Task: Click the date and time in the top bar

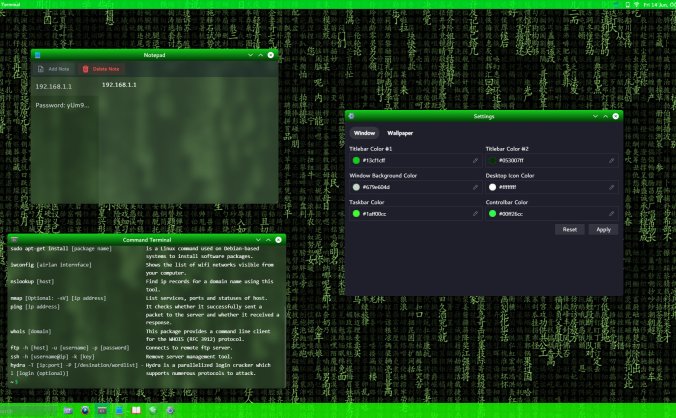Action: 659,4
